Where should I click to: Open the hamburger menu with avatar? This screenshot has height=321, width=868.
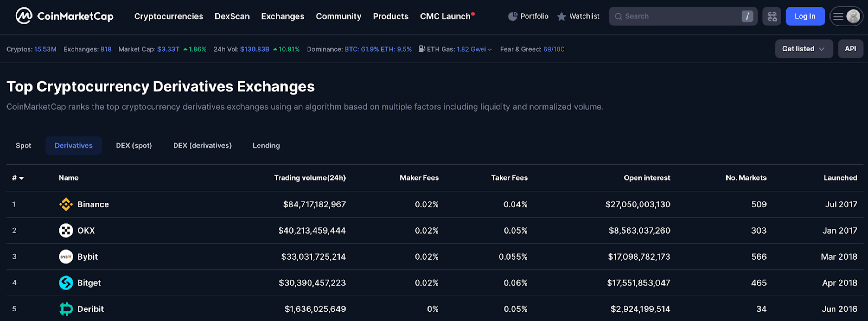click(x=846, y=16)
